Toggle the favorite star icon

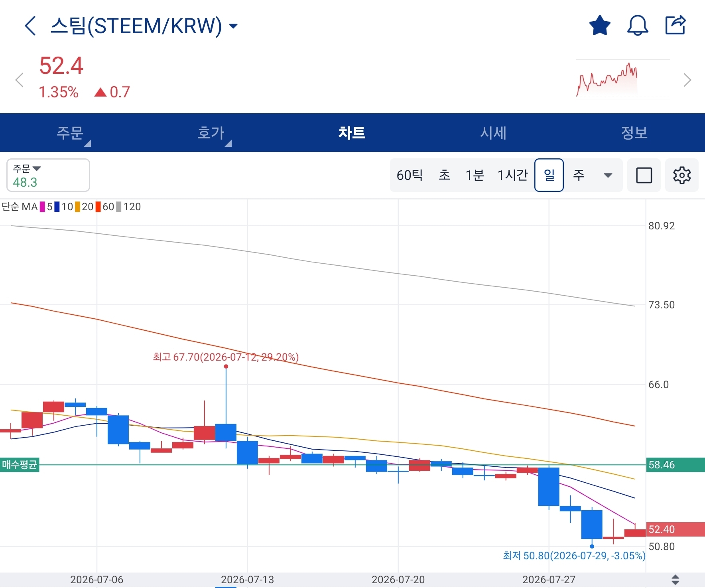[600, 26]
